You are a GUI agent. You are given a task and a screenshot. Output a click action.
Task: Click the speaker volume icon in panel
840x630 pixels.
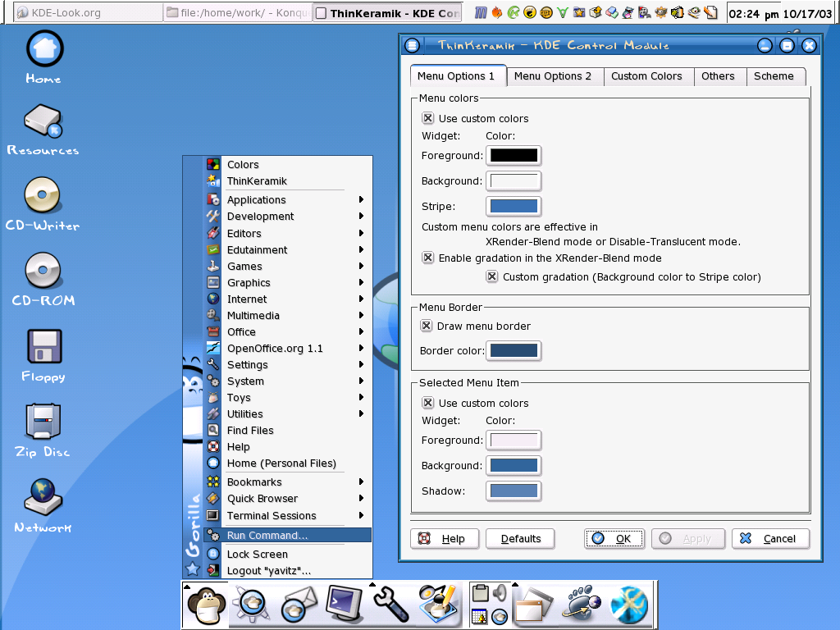pyautogui.click(x=500, y=592)
